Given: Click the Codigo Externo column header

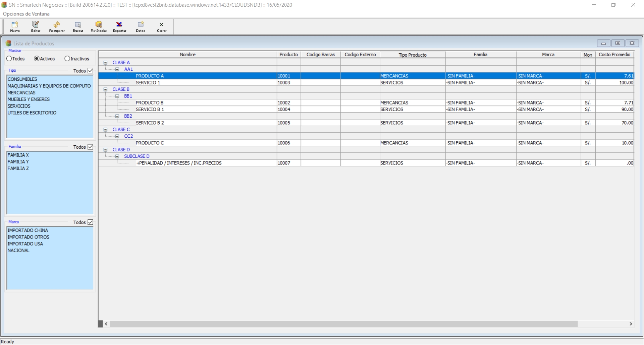Looking at the screenshot, I should [360, 55].
